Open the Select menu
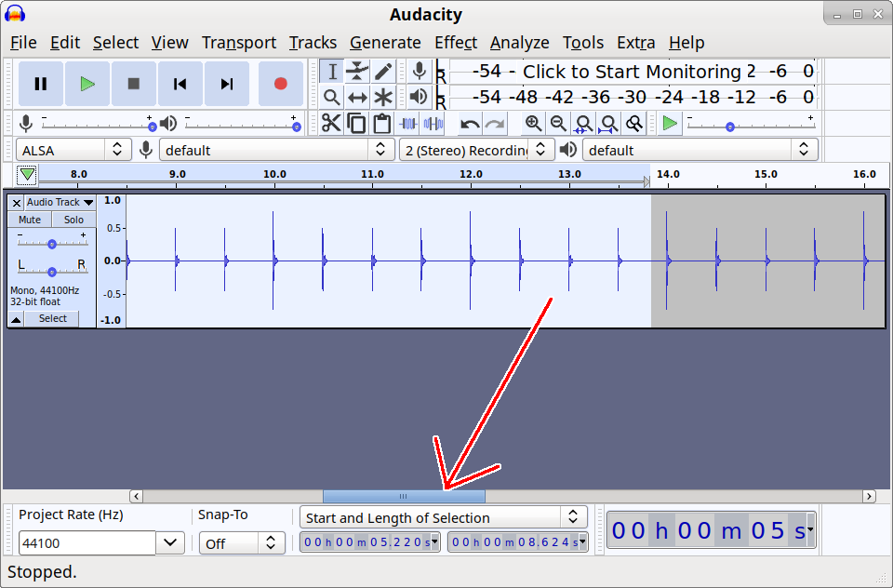The image size is (893, 588). 115,43
